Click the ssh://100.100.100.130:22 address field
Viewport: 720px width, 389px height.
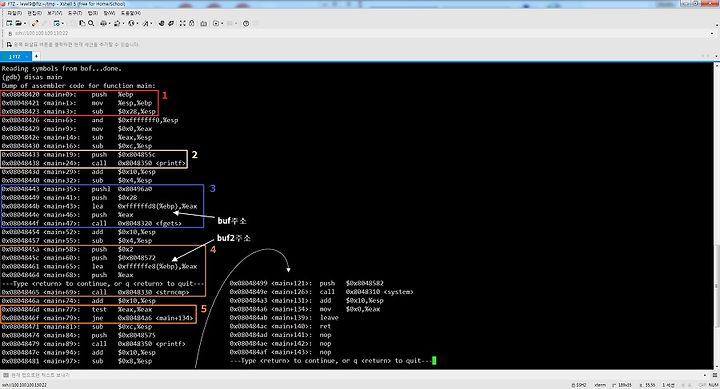point(360,34)
